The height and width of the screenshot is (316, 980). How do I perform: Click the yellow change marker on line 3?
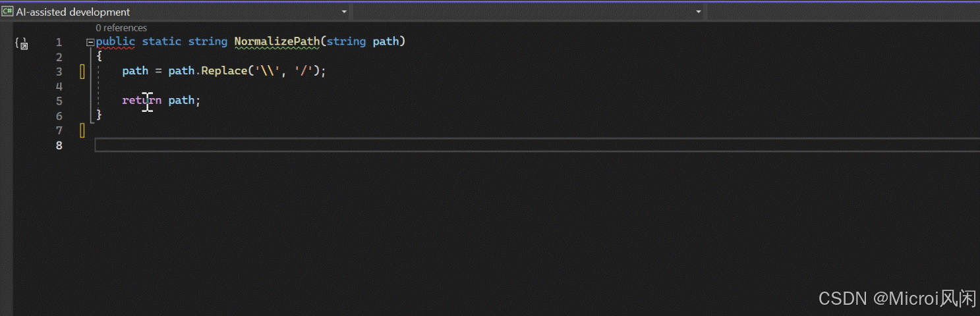point(82,72)
